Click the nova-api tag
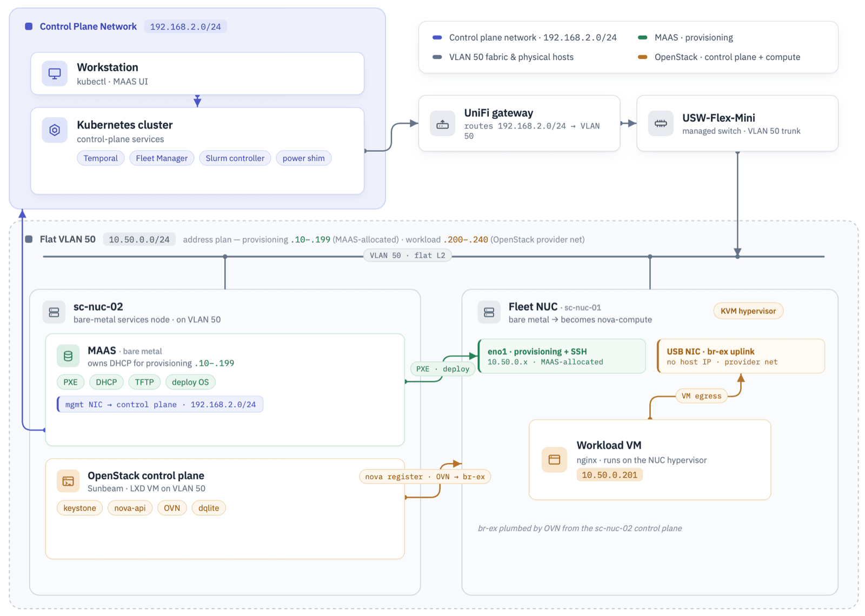The image size is (865, 616). (130, 508)
